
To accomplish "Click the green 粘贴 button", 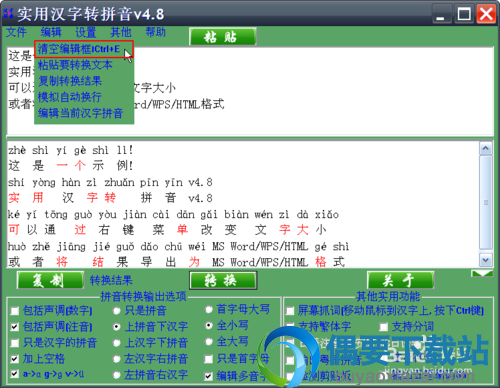I will [223, 37].
